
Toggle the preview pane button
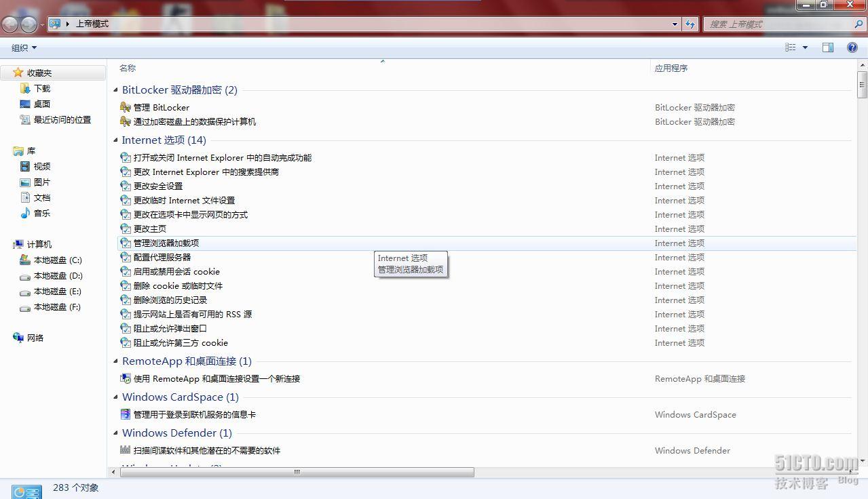pyautogui.click(x=828, y=47)
